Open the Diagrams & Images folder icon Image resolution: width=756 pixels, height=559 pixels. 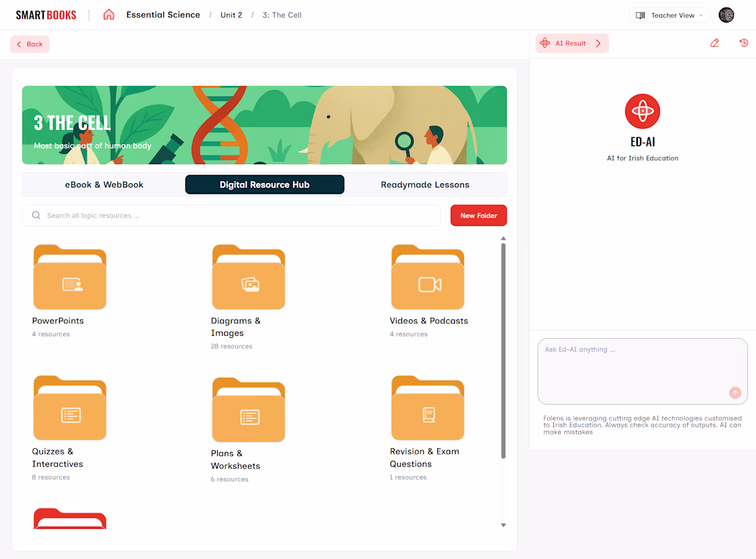click(248, 277)
